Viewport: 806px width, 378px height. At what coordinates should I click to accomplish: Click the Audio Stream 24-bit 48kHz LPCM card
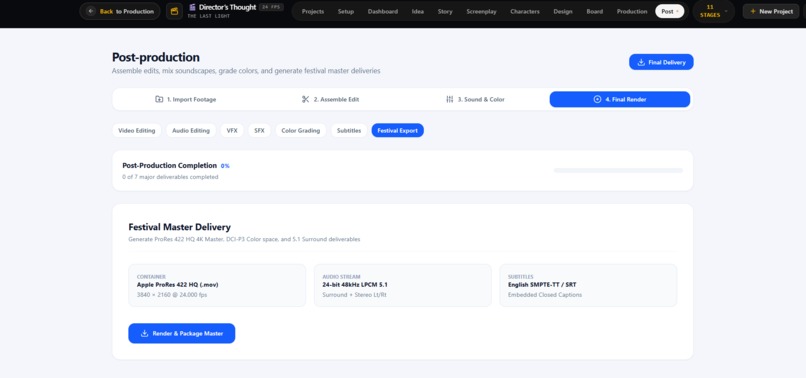(x=402, y=285)
